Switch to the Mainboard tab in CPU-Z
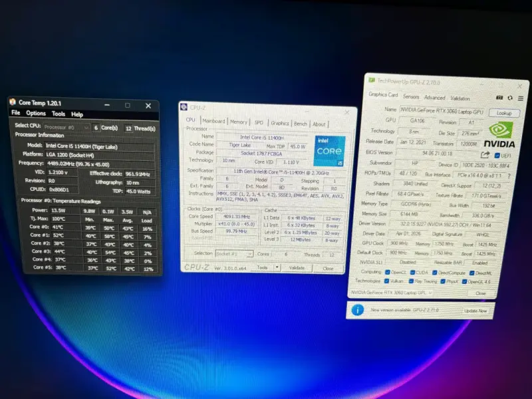Viewport: 532px width, 399px height. pos(213,121)
